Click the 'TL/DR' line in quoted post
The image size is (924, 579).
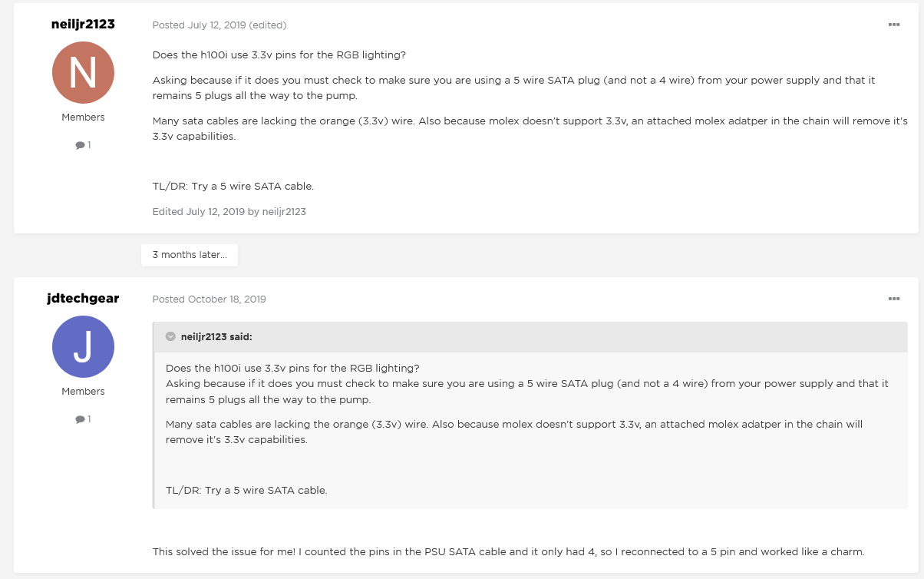tap(246, 490)
